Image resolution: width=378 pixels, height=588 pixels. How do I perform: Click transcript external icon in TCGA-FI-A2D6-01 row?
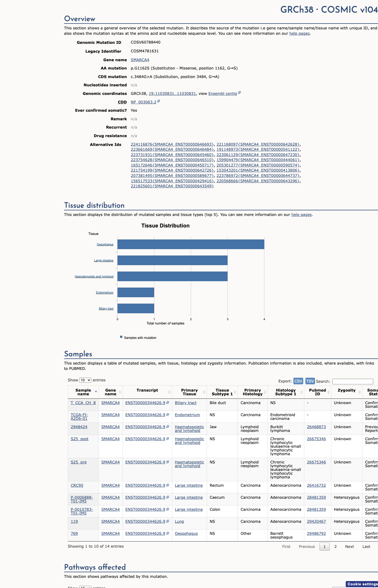168,415
